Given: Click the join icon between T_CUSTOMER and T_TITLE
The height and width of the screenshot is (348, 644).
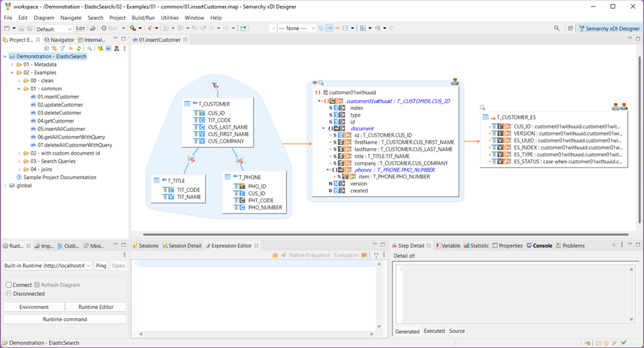Looking at the screenshot, I should click(191, 159).
